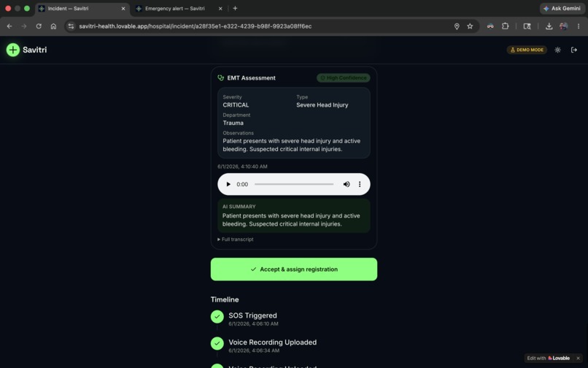Viewport: 588px width, 368px height.
Task: Click the Savitri brand name text
Action: [34, 50]
